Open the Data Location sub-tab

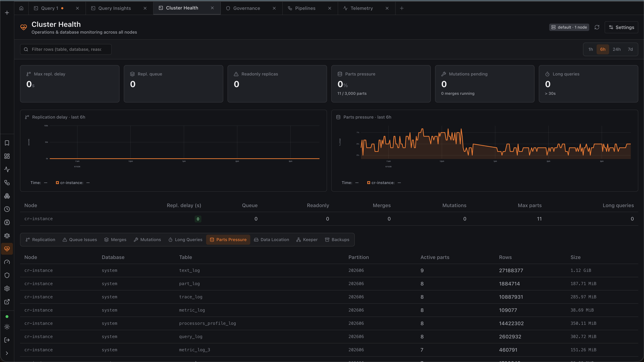point(272,240)
